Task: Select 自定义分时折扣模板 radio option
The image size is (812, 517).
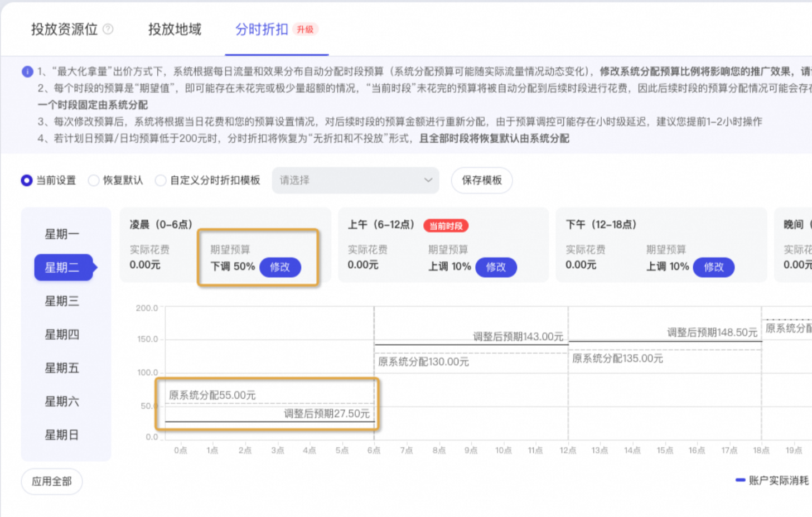Action: 161,180
